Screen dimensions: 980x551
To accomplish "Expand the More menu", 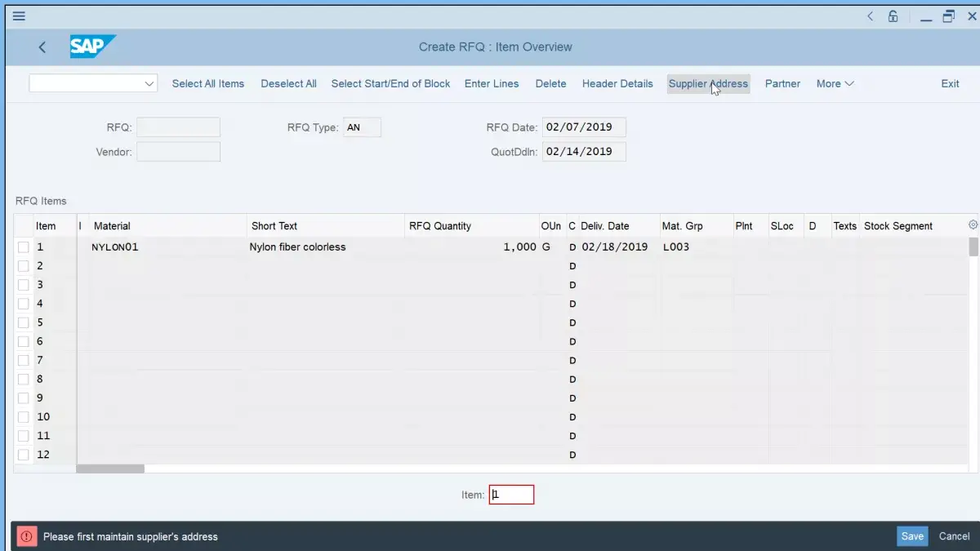I will pos(835,83).
